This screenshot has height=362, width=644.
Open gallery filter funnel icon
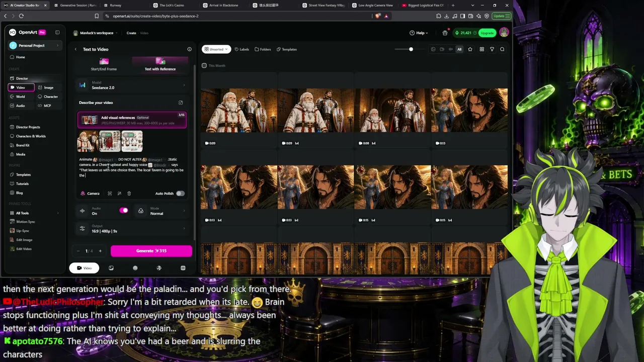coord(492,49)
